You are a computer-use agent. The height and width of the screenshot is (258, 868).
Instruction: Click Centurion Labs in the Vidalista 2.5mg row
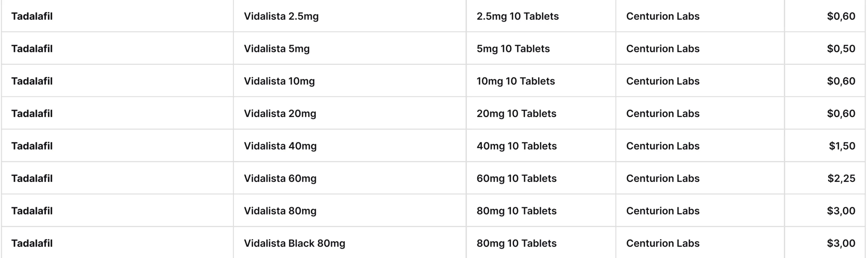663,16
